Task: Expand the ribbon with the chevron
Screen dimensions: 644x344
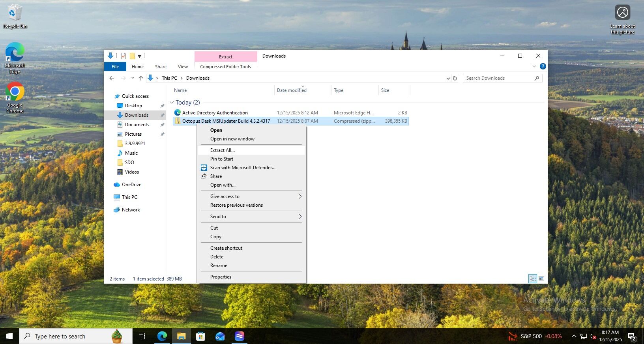Action: (x=534, y=66)
